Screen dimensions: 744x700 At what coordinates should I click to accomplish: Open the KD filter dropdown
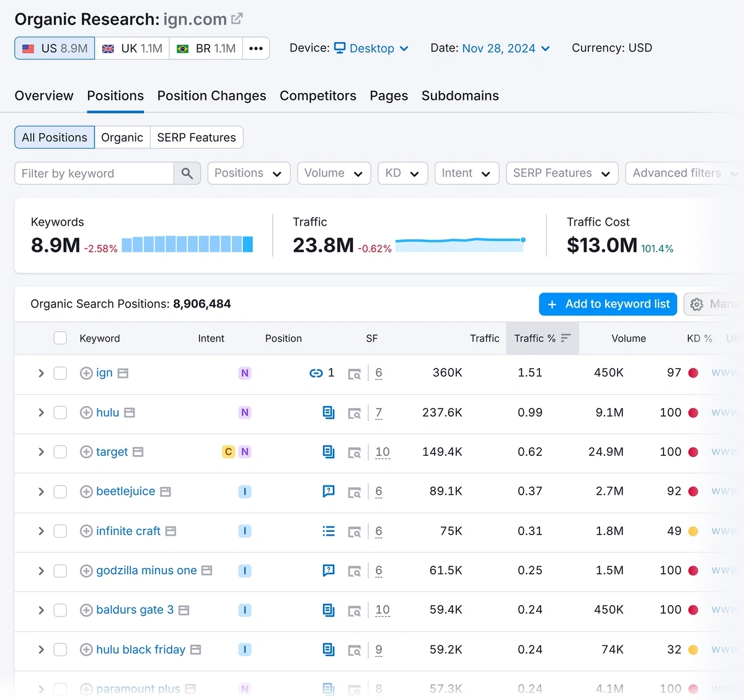click(403, 174)
